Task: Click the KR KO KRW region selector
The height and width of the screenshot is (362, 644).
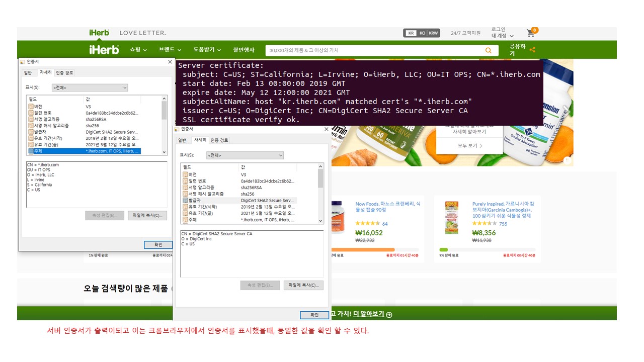Action: point(421,33)
